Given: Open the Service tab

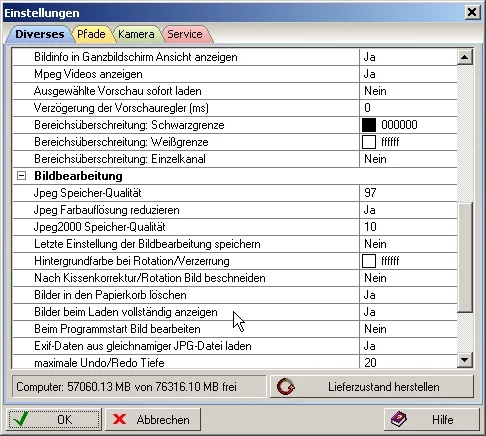Looking at the screenshot, I should 185,34.
